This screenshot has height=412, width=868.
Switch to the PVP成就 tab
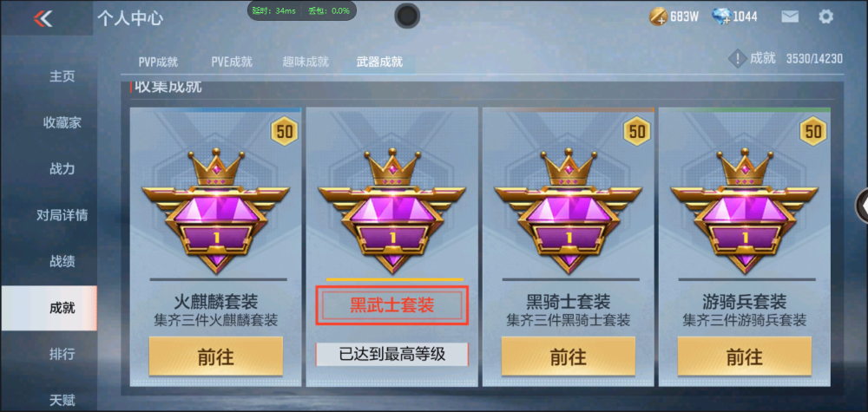158,62
